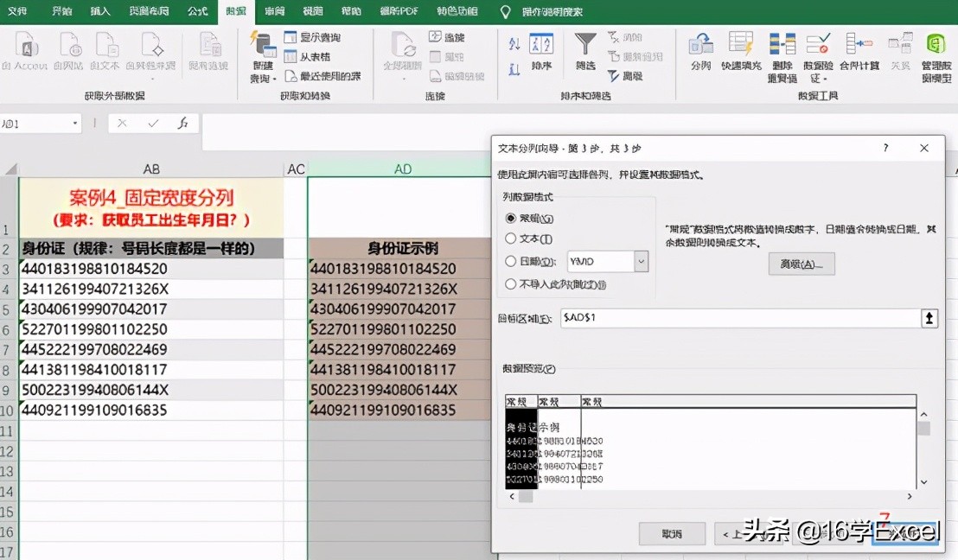The image size is (958, 560).
Task: Click the wizard help question mark
Action: (886, 148)
